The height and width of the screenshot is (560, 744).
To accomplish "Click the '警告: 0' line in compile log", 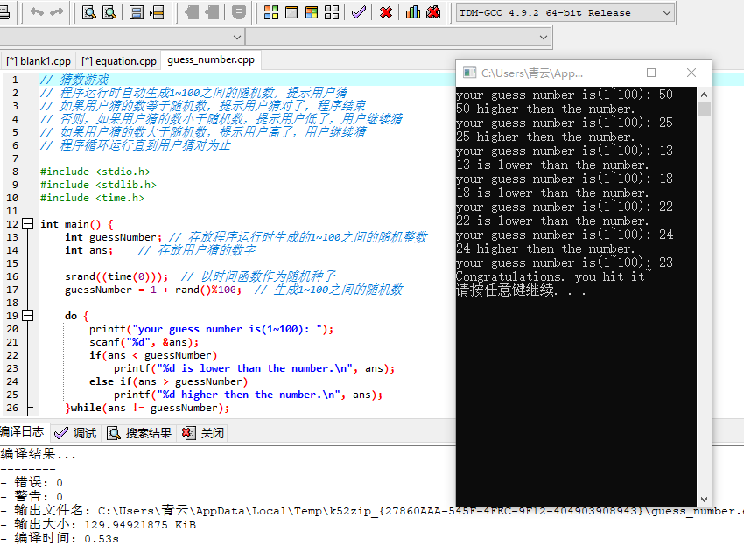I will [32, 496].
